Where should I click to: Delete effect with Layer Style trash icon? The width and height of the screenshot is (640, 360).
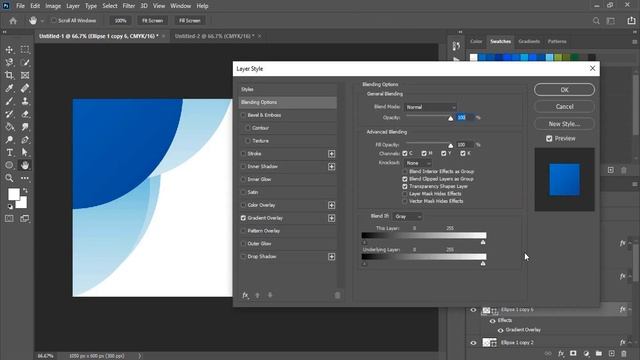click(337, 295)
